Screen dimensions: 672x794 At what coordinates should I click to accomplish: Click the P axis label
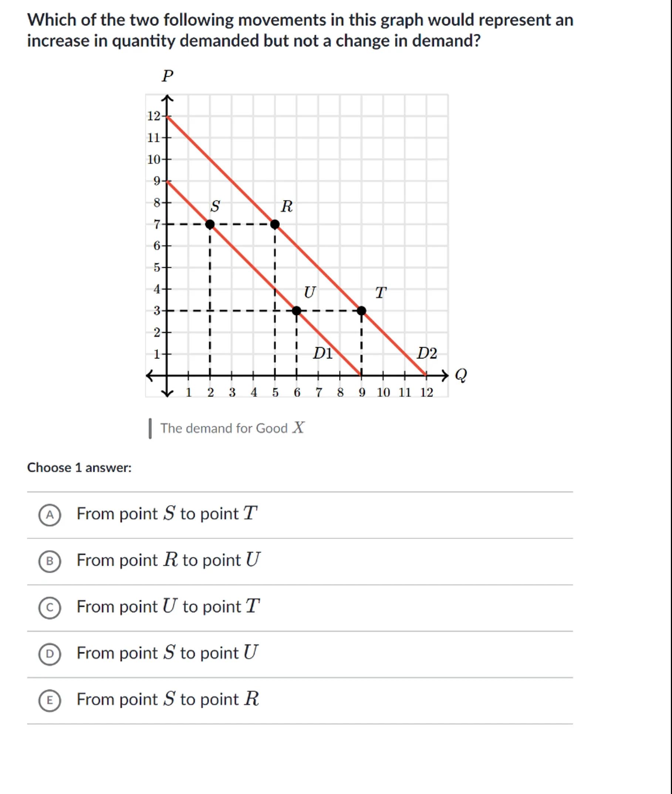point(167,76)
